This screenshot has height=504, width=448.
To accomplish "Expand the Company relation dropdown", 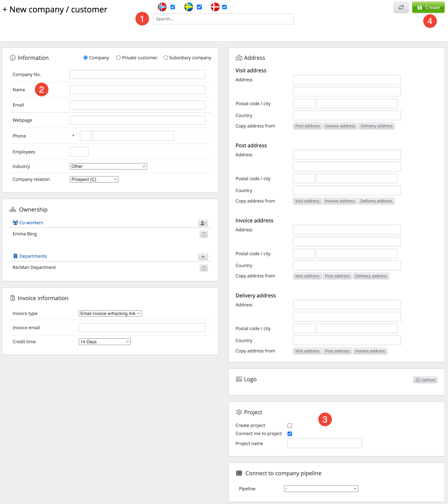I will tap(94, 180).
